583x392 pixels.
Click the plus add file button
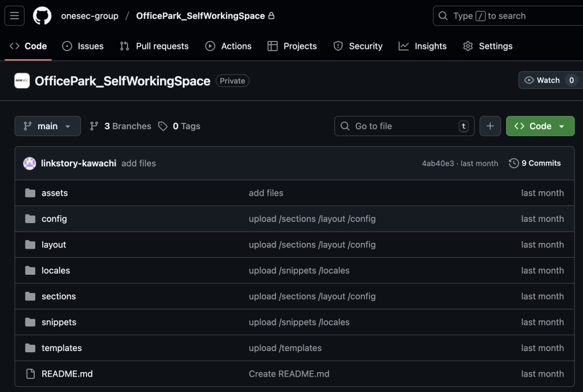pyautogui.click(x=490, y=126)
